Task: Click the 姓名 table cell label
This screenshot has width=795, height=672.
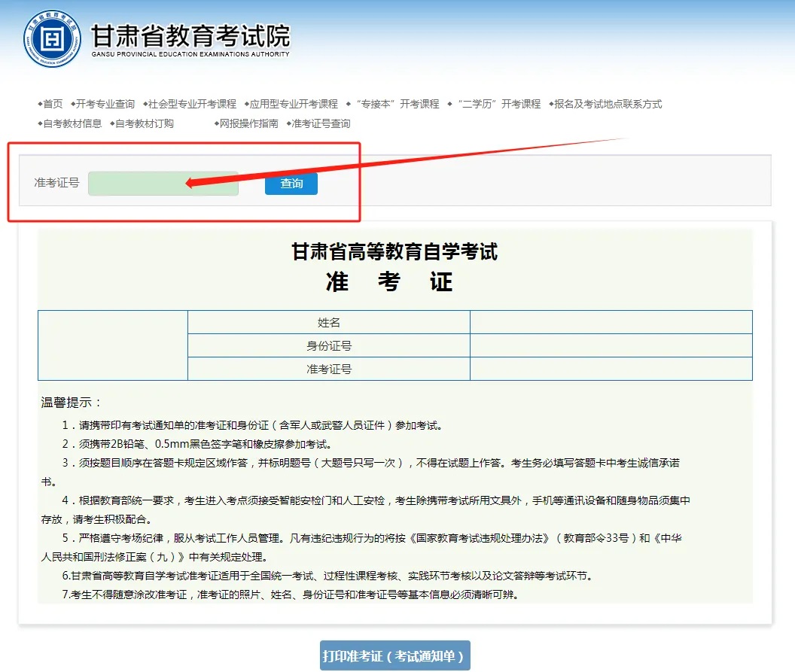Action: (328, 322)
